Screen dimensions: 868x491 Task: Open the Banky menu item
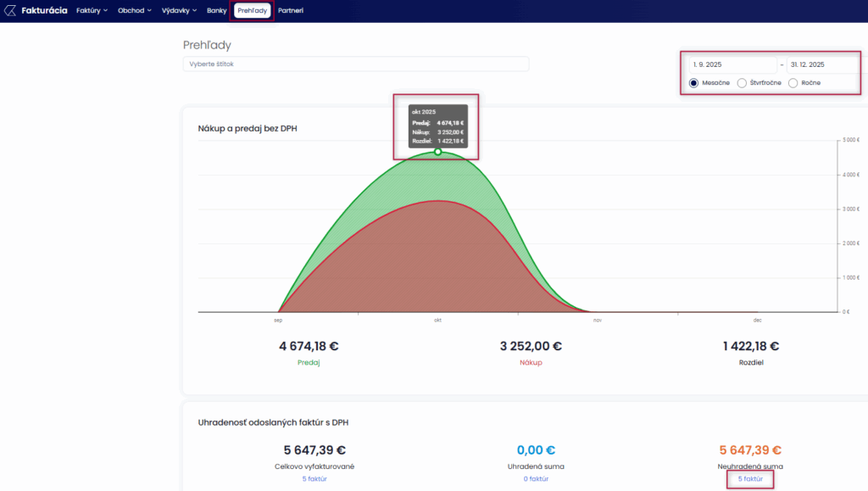tap(217, 10)
